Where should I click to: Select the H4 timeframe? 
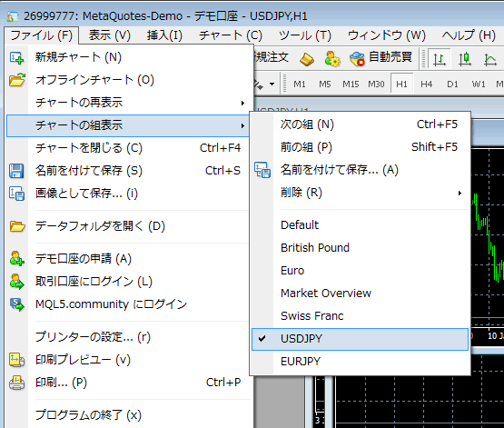pos(427,85)
